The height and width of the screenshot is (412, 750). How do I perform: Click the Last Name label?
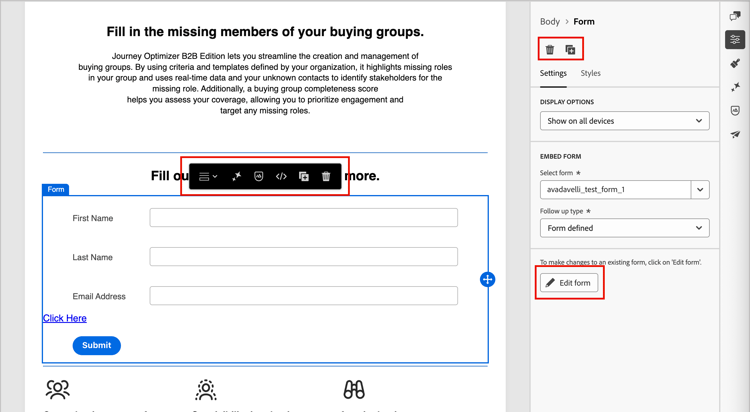pos(92,257)
